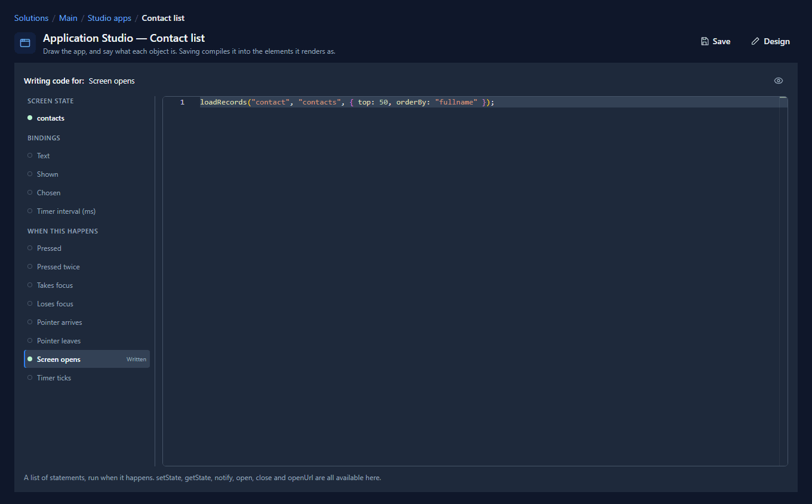The image size is (812, 504).
Task: Click line number 1 in gutter
Action: click(182, 102)
